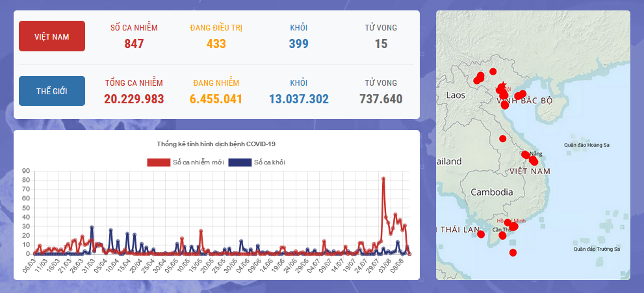
Task: Click the red marker at Hồ Chí Minh city
Action: pyautogui.click(x=513, y=226)
